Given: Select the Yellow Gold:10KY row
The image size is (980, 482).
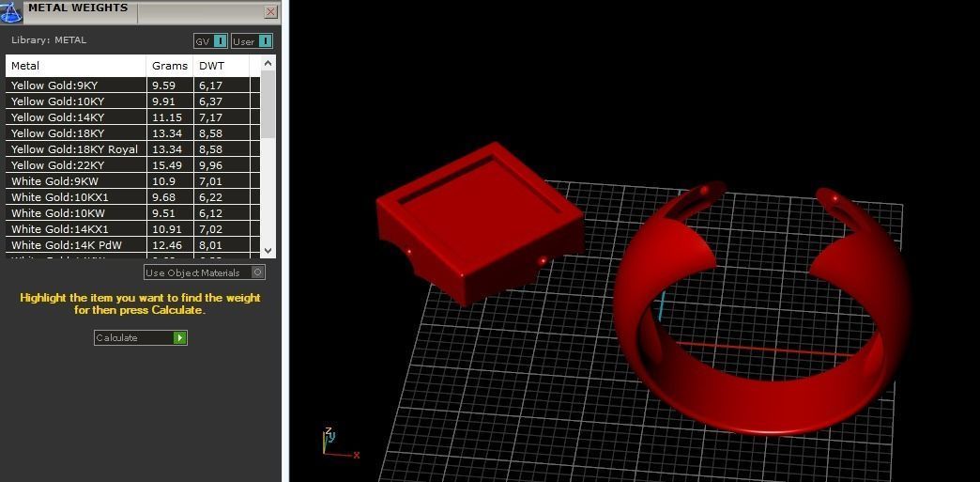Looking at the screenshot, I should 132,101.
